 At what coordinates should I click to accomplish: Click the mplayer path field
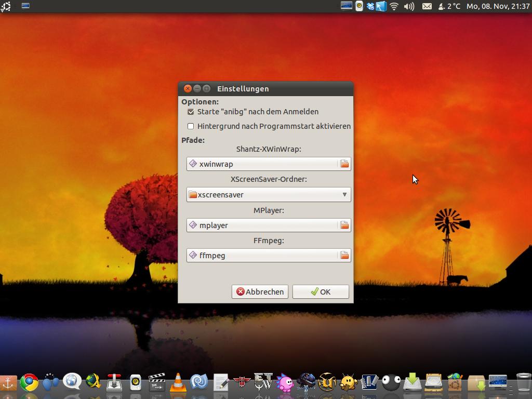click(x=262, y=225)
